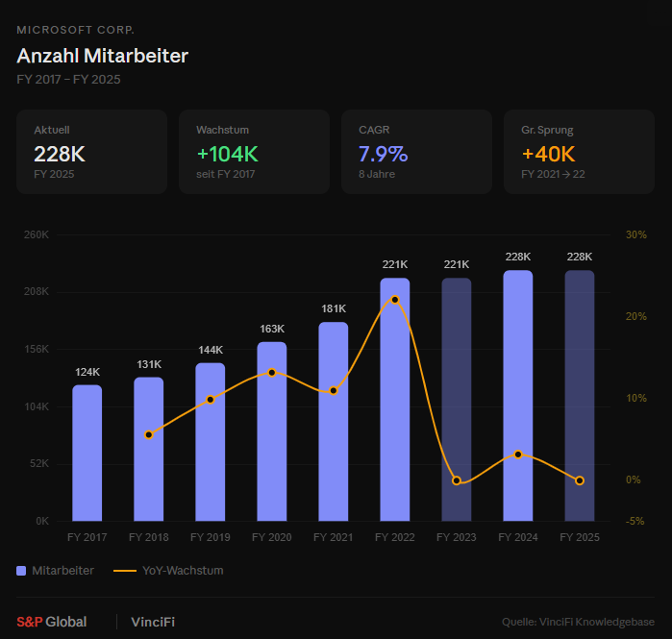
Task: Open the Gr. Sprung +40K card
Action: (579, 152)
